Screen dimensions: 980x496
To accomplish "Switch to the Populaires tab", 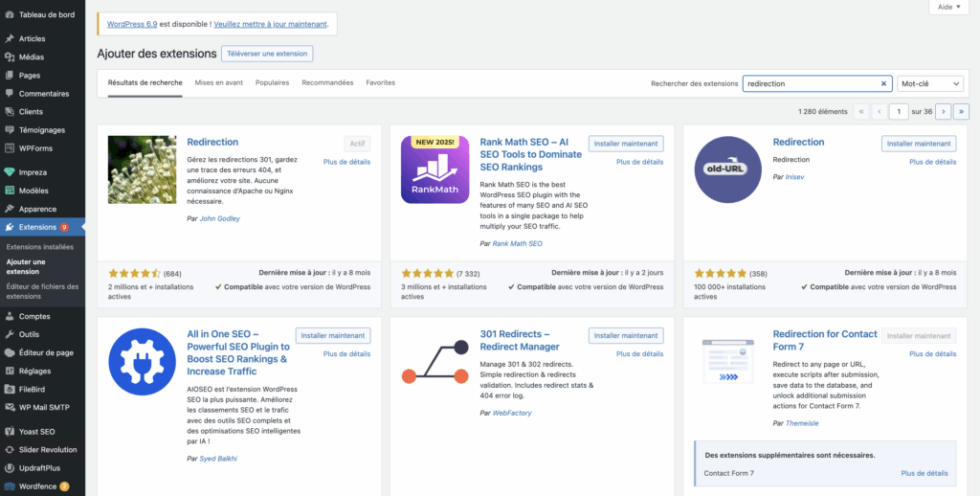I will click(272, 82).
